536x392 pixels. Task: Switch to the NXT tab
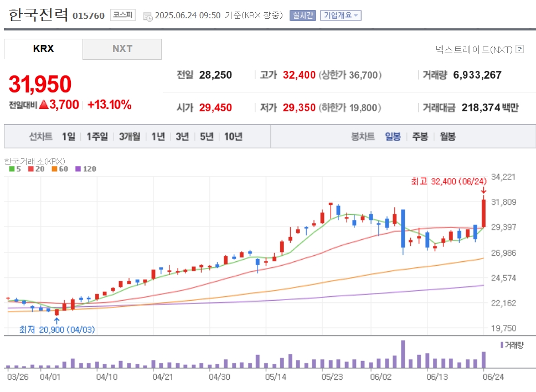(x=122, y=49)
